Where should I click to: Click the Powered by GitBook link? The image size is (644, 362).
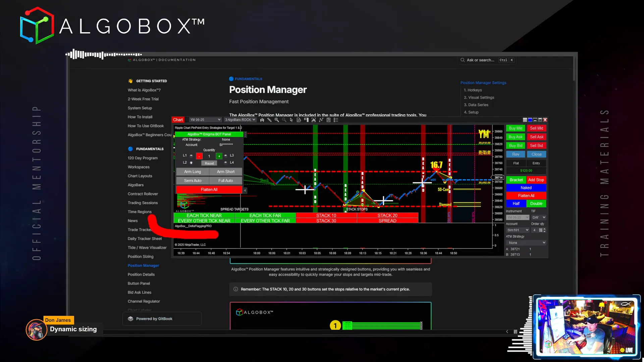(162, 319)
